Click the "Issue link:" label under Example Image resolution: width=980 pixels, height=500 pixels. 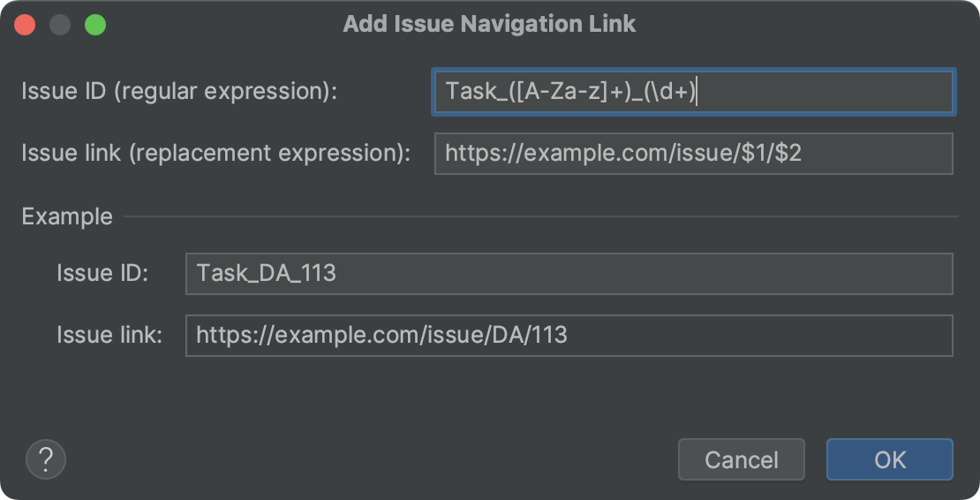coord(109,336)
